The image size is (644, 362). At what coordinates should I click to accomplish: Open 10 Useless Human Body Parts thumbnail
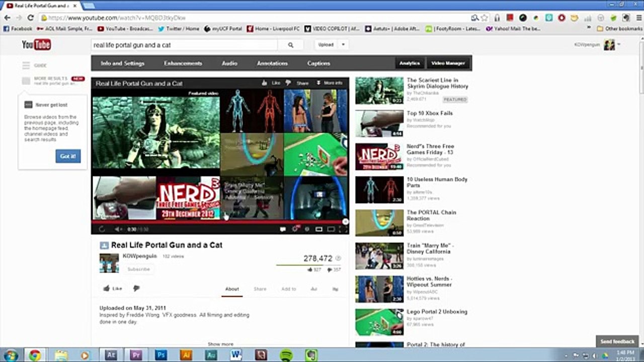click(x=379, y=190)
